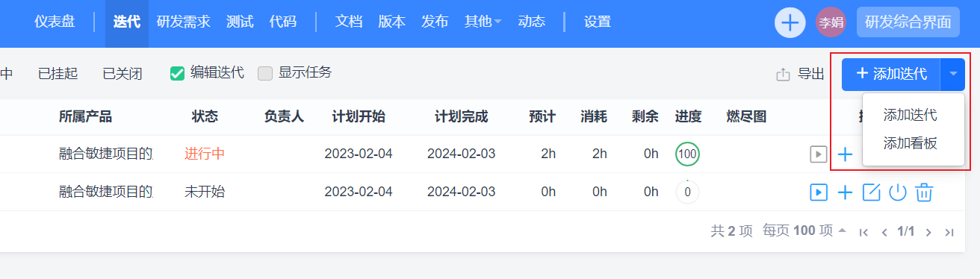Screen dimensions: 980x279
Task: Collapse the 添加迭代 dropdown arrow
Action: tap(953, 74)
